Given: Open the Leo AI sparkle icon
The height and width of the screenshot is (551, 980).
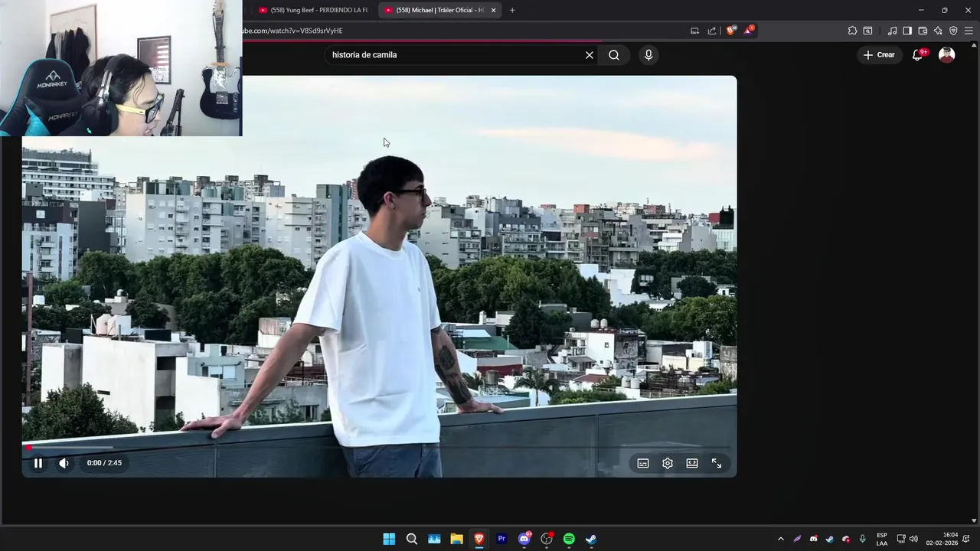Looking at the screenshot, I should 938,31.
